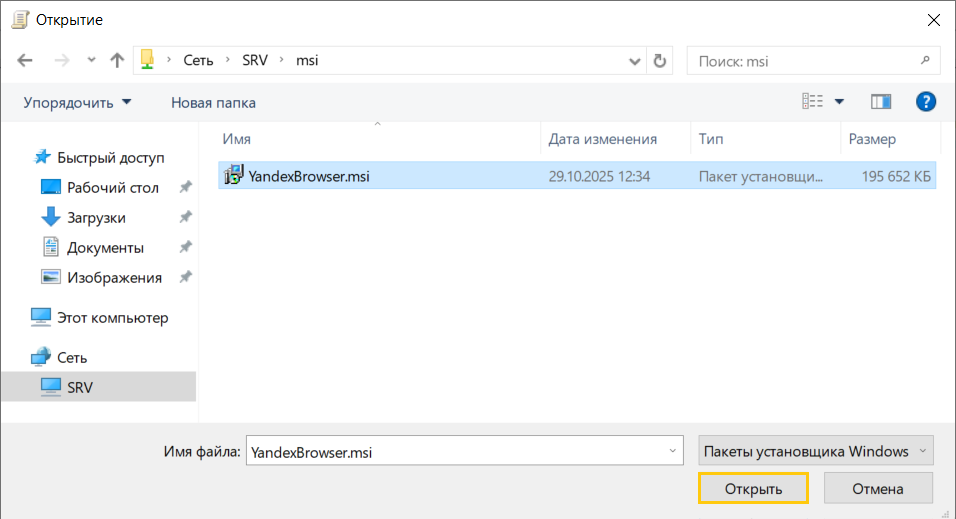Open Рабочий стол in the sidebar
Viewport: 956px width, 519px height.
click(x=113, y=187)
